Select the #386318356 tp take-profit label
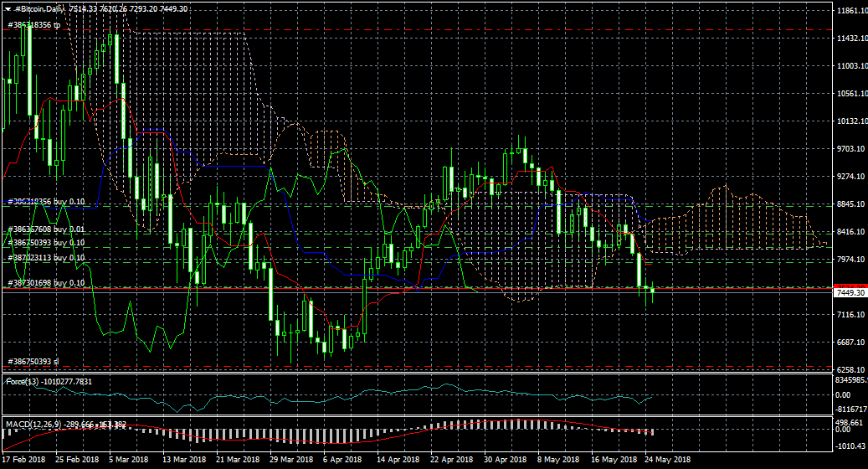This screenshot has height=469, width=868. coord(34,25)
